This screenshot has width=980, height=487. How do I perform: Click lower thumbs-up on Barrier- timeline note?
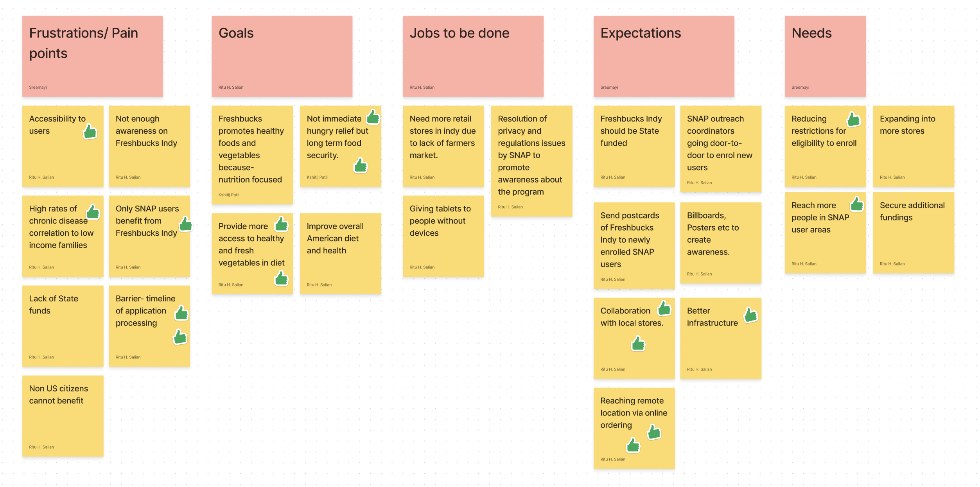tap(180, 337)
